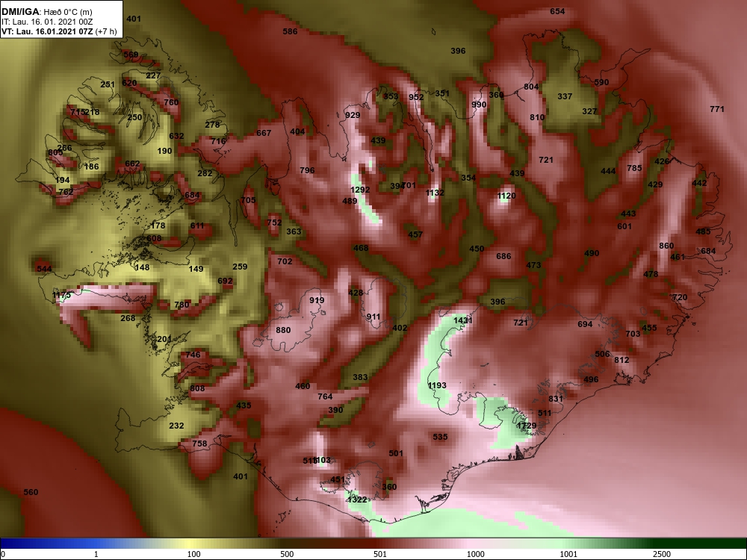Select the 880 value label
Viewport: 747px width, 560px height.
[x=283, y=330]
